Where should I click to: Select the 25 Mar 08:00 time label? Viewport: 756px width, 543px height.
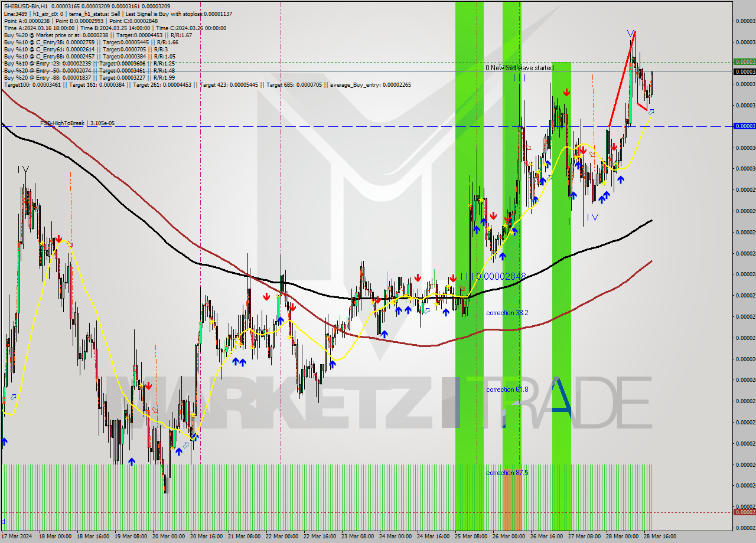pos(472,537)
